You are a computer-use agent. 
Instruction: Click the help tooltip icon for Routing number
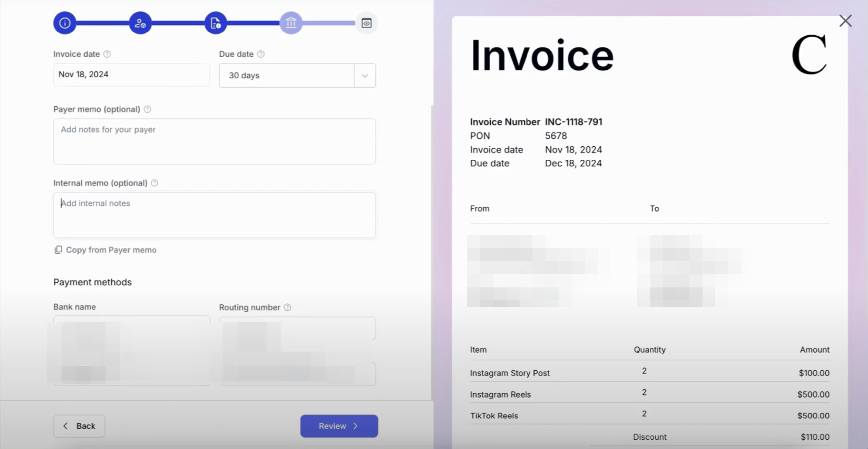point(287,307)
